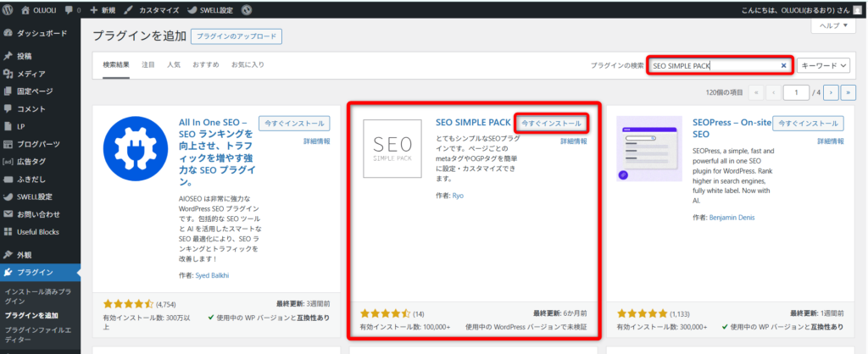Click the plus icon for 新規

(x=93, y=10)
